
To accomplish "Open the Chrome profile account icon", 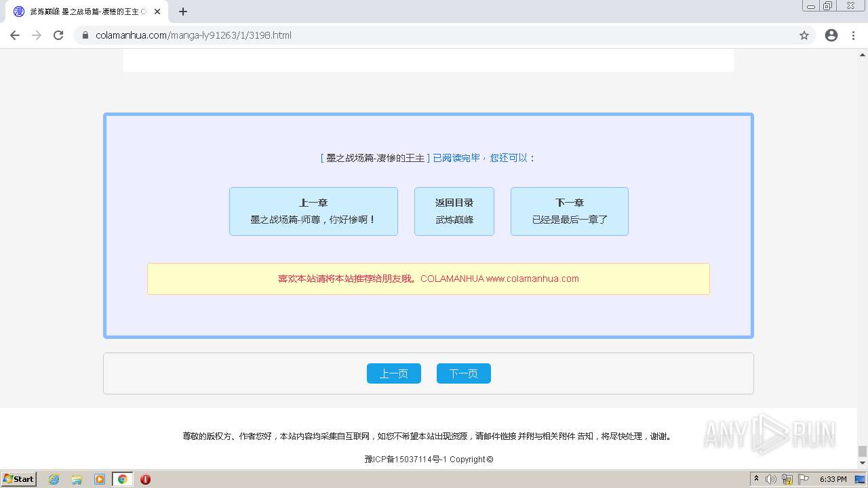I will [x=831, y=35].
